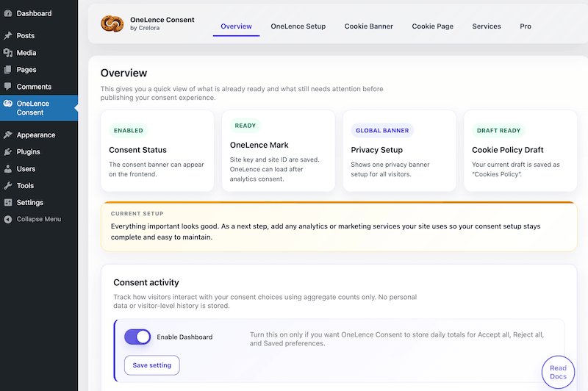Open the Read Docs floating button
Screen dimensions: 588x391
click(x=558, y=372)
